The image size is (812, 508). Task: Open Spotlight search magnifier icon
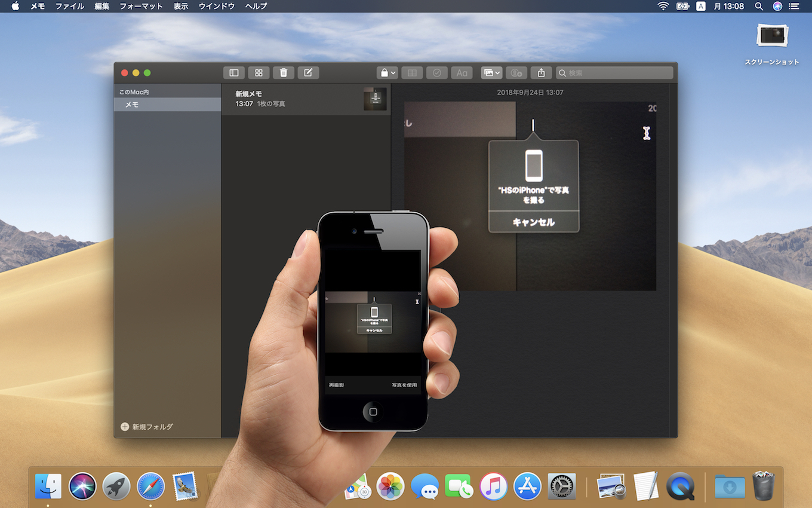pos(759,6)
